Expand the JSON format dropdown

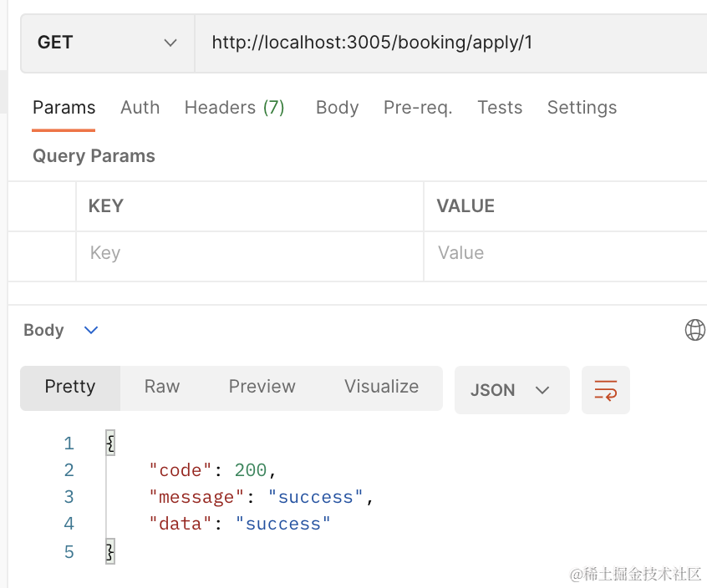(x=511, y=390)
